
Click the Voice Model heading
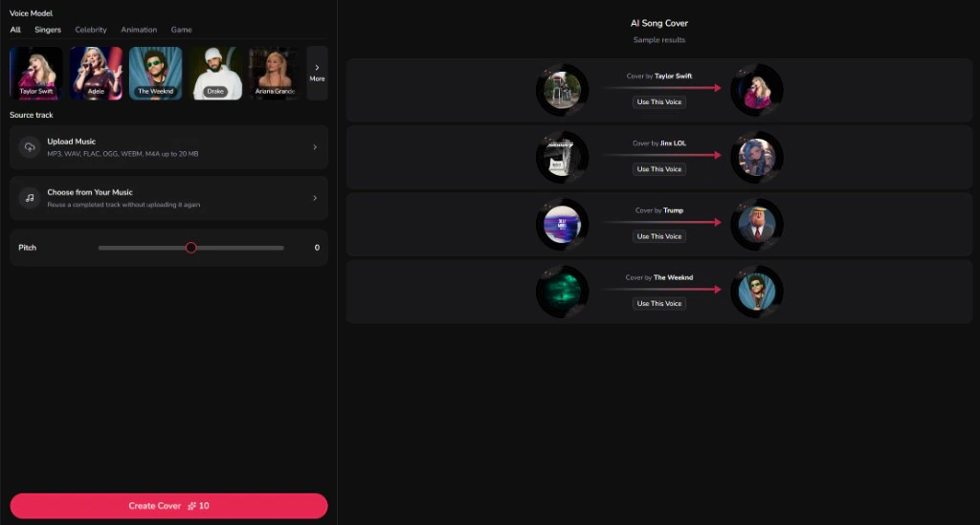click(32, 13)
